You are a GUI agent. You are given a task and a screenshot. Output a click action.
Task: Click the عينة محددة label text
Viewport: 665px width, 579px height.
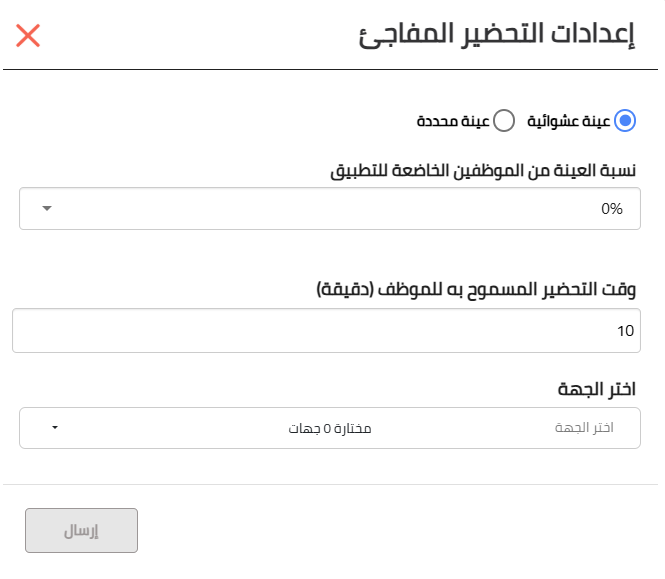coord(453,121)
